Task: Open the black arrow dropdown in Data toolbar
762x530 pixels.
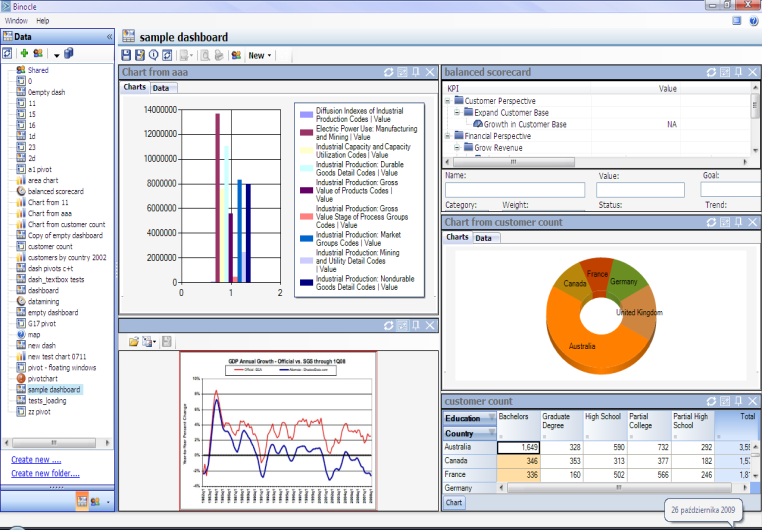Action: (56, 55)
